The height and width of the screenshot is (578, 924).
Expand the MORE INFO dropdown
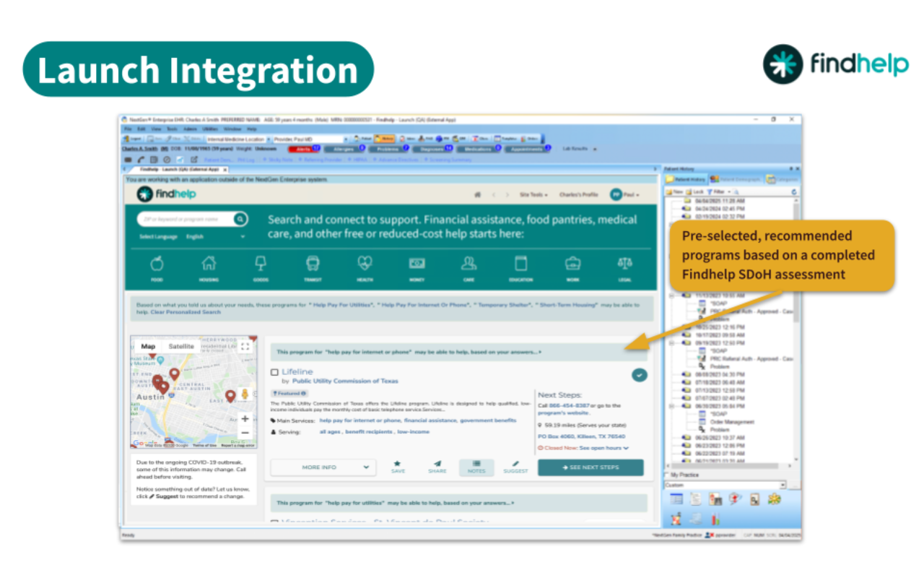coord(323,467)
